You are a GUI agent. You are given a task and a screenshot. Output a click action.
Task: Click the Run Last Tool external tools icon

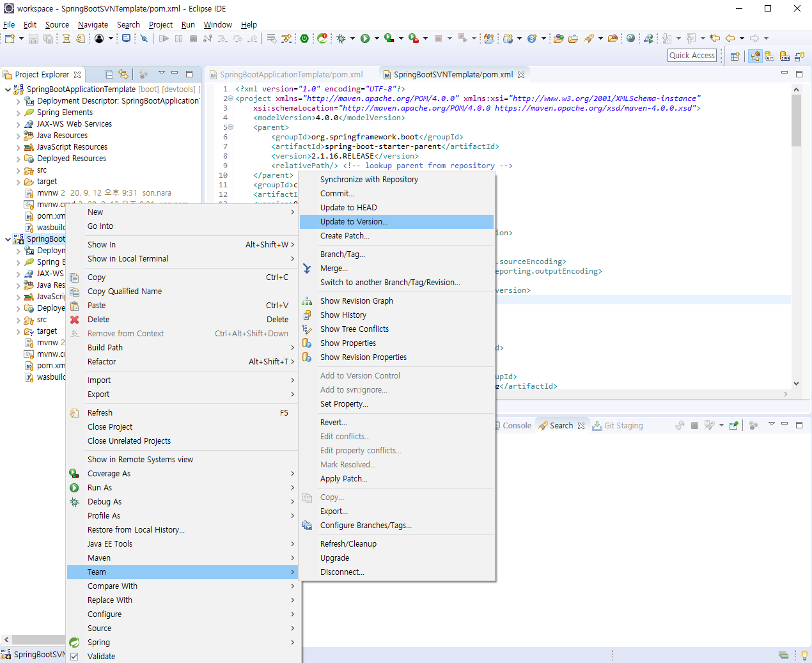[x=413, y=38]
